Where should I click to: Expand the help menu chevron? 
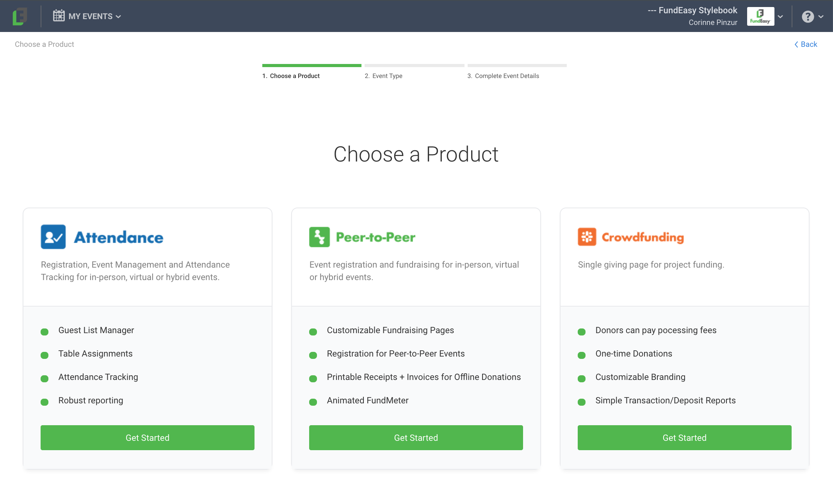(821, 17)
